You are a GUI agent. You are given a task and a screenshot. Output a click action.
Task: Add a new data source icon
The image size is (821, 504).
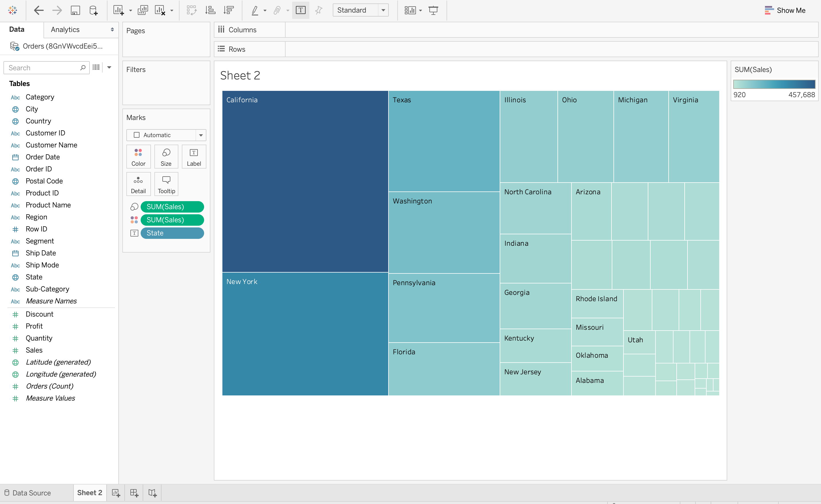pyautogui.click(x=94, y=10)
